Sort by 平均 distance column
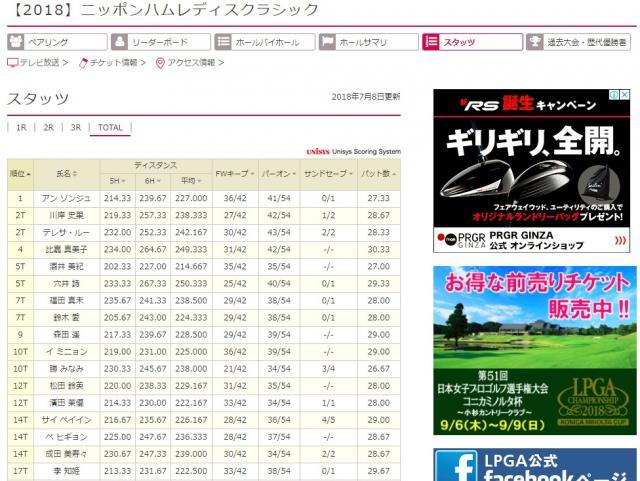The image size is (640, 481). coord(191,181)
